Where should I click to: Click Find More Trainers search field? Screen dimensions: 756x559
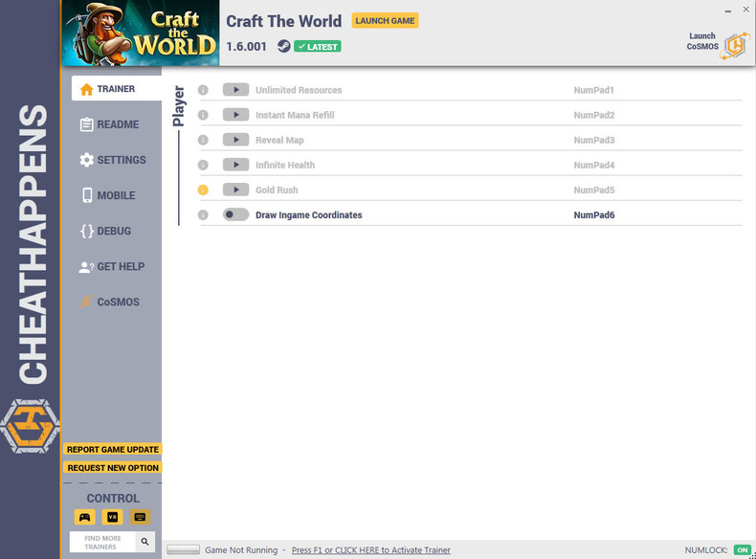tap(102, 542)
